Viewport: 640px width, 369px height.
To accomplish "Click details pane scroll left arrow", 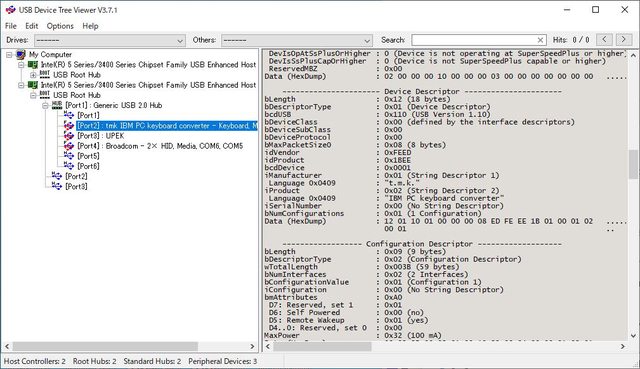I will (268, 346).
